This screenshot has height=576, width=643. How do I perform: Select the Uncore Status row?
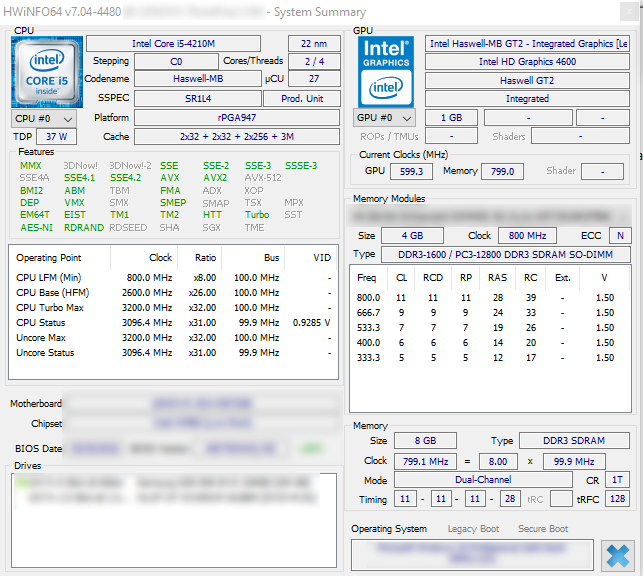(173, 353)
